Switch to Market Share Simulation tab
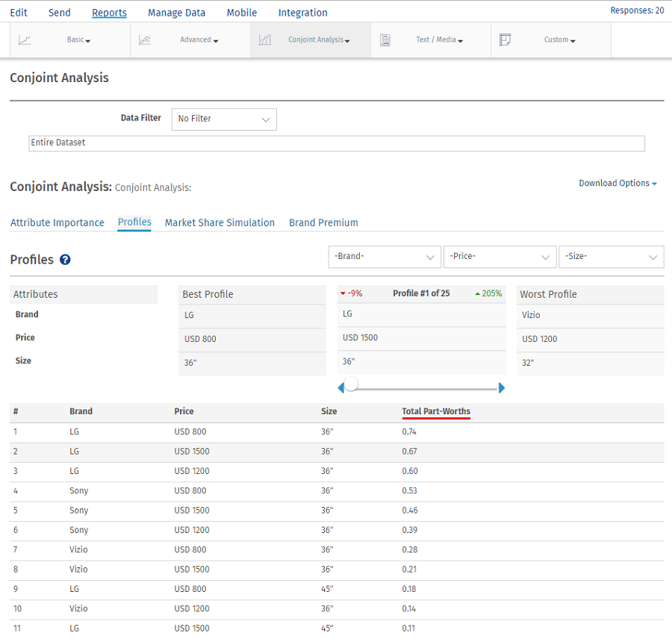The image size is (672, 639). point(220,222)
